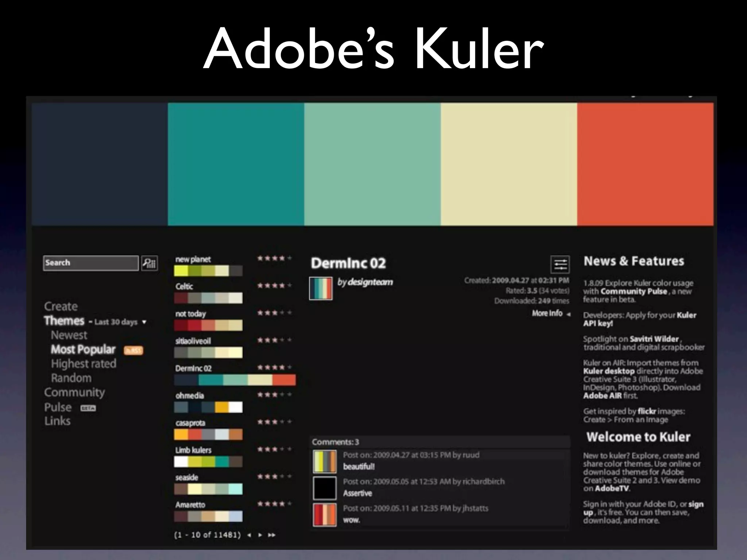Click the 'Comments: 3' header
This screenshot has height=560, width=747.
(335, 442)
